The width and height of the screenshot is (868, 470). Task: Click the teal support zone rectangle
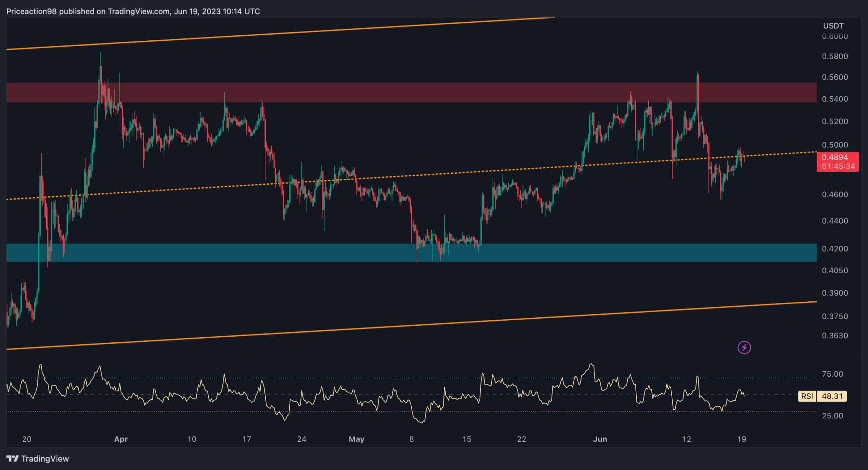click(411, 252)
